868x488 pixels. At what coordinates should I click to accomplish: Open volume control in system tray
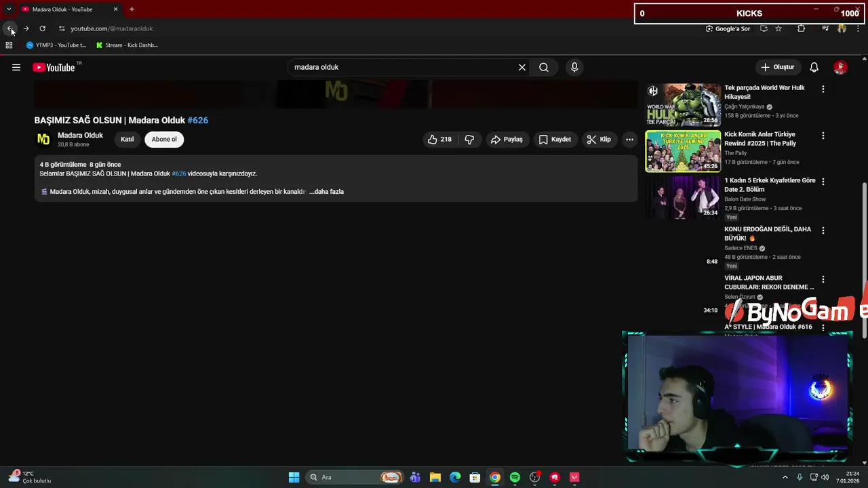tap(825, 477)
